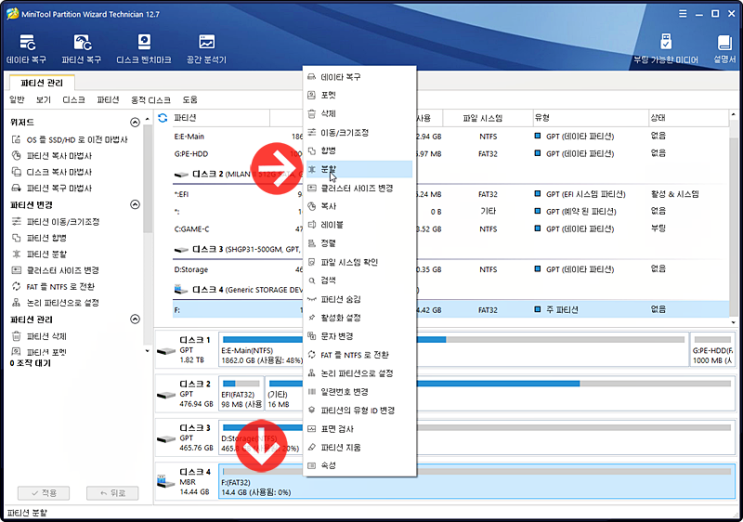Open 속성 from the context menu
The width and height of the screenshot is (743, 522).
[359, 466]
